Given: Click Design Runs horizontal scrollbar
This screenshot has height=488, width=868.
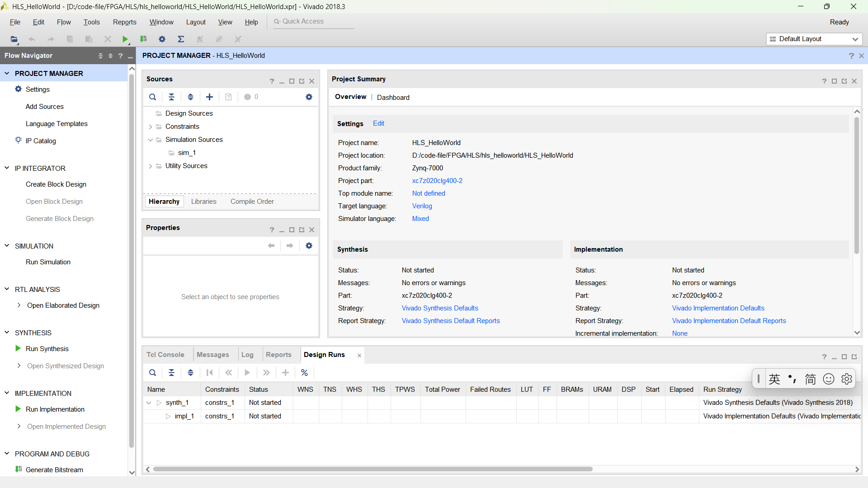Looking at the screenshot, I should 373,469.
